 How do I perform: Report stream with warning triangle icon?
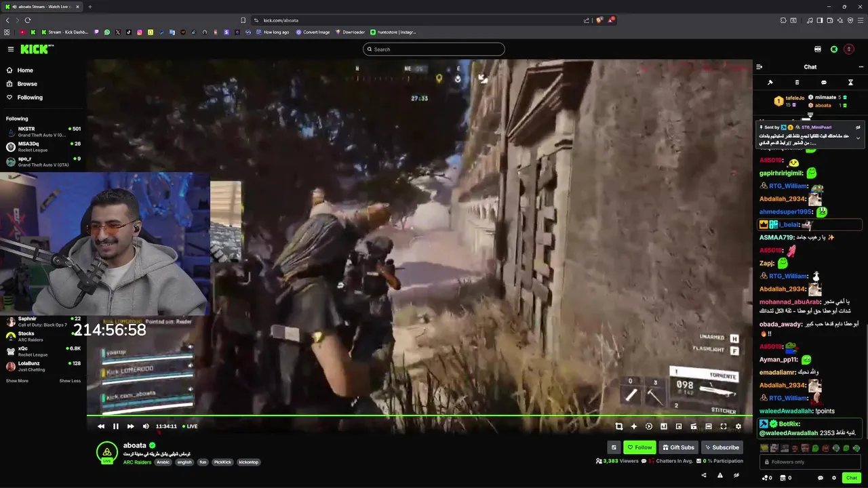(720, 475)
